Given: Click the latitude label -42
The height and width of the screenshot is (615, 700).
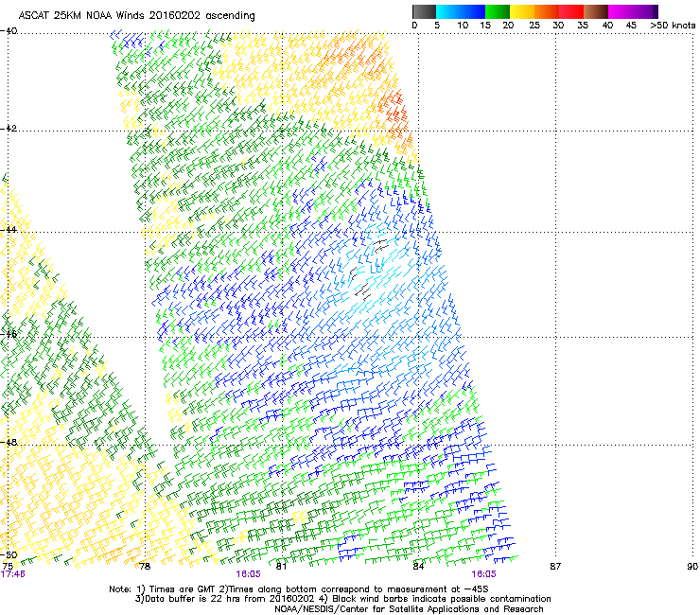Looking at the screenshot, I should (x=9, y=129).
